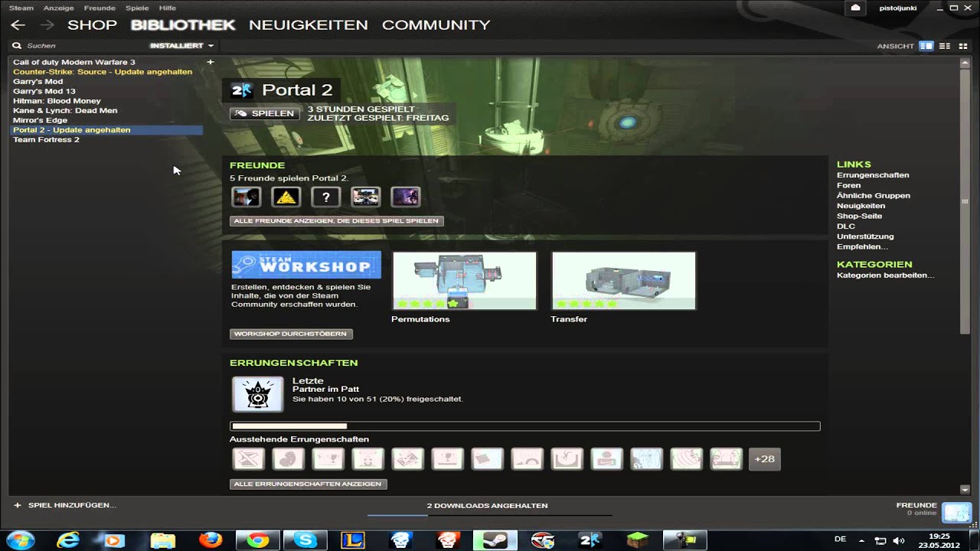Open the Steam inbox notifications icon
Screen dimensions: 980x551
(x=855, y=8)
